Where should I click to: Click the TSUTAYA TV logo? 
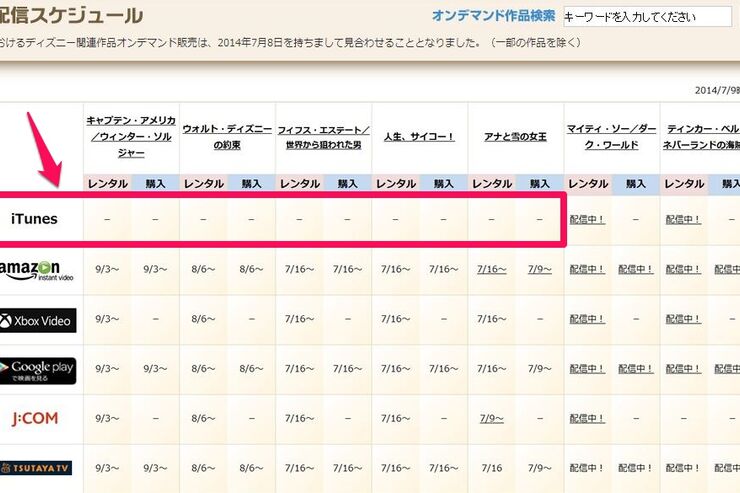[x=36, y=468]
